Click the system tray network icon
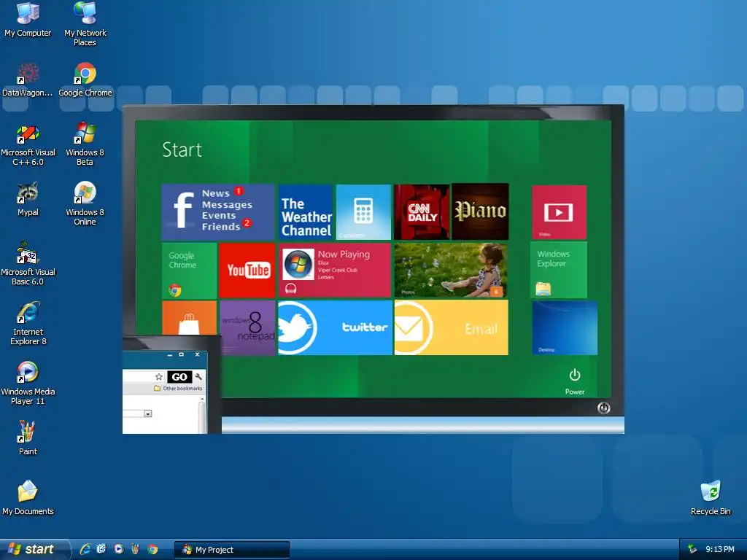This screenshot has height=560, width=747. pyautogui.click(x=692, y=549)
